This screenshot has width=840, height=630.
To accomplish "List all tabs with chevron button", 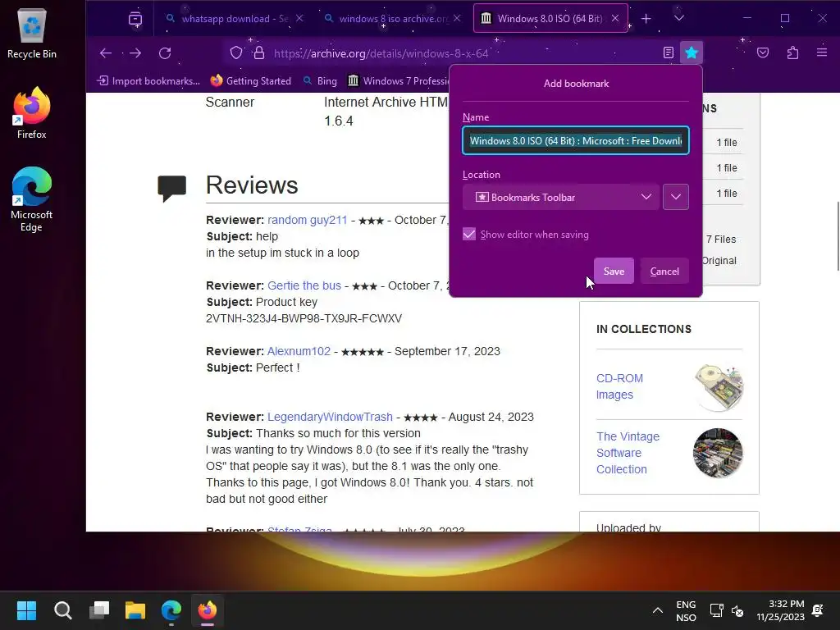I will pyautogui.click(x=678, y=19).
